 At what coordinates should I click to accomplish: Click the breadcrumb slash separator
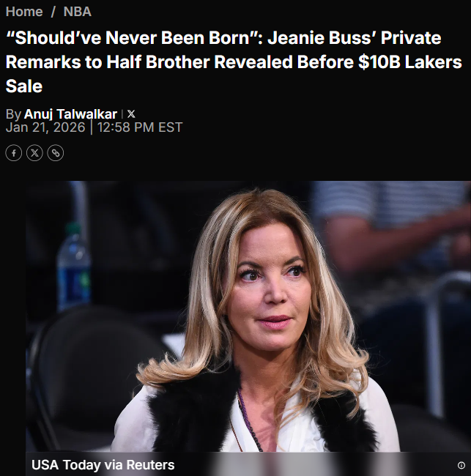coord(53,12)
